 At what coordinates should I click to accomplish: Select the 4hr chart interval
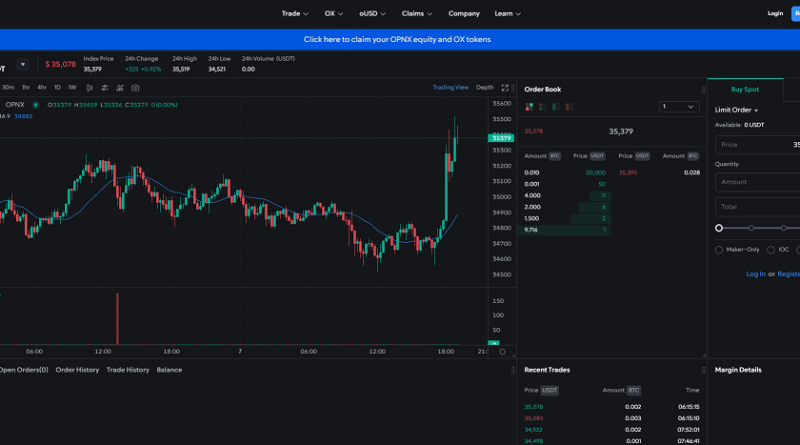click(42, 88)
